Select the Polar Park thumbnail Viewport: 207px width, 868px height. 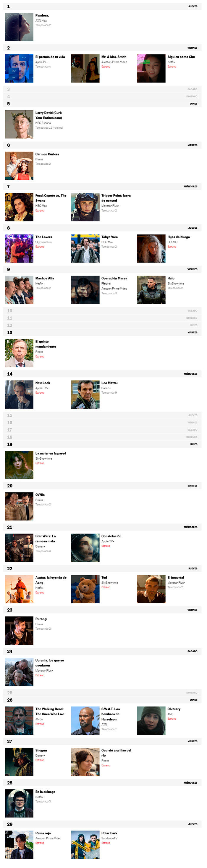(x=85, y=844)
